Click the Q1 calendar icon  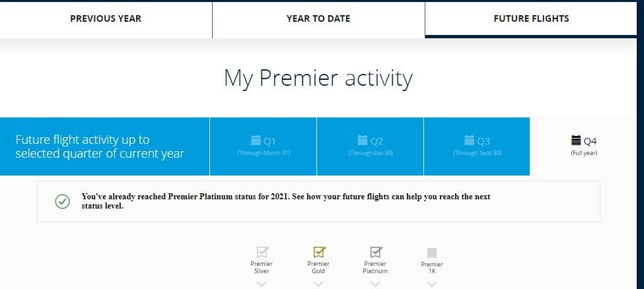click(x=256, y=141)
